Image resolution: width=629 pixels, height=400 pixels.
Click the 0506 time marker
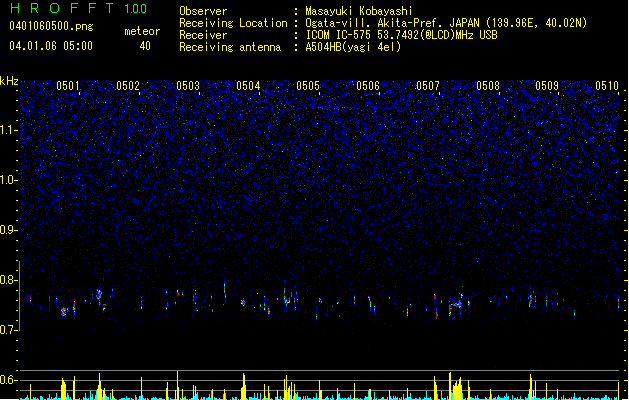[x=368, y=86]
